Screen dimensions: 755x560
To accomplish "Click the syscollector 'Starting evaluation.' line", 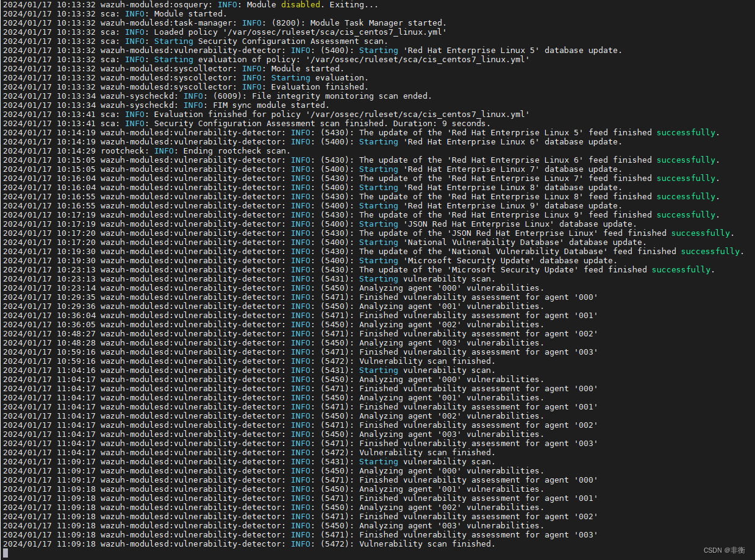I will pyautogui.click(x=185, y=78).
